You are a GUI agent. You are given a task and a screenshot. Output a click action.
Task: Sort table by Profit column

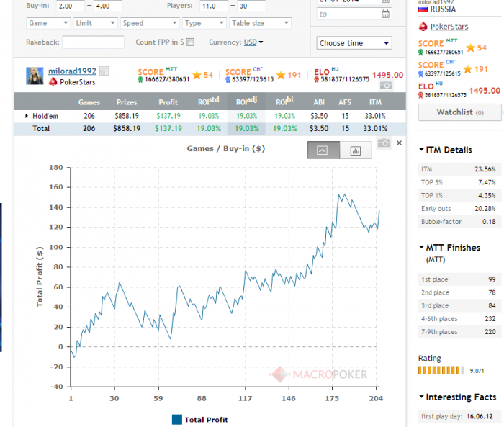(x=168, y=102)
